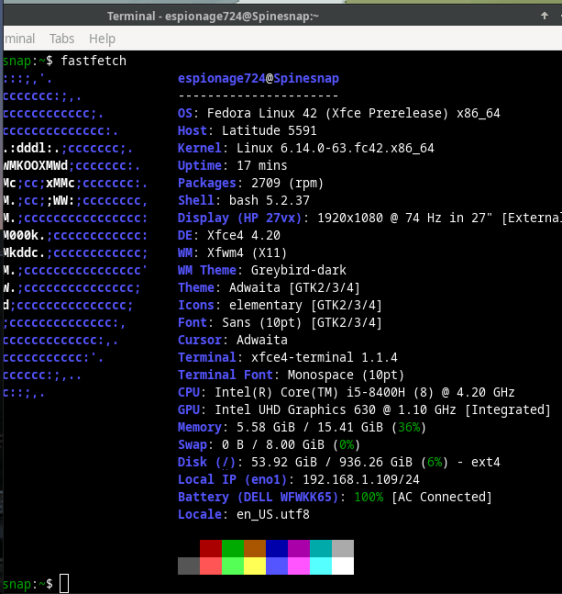The height and width of the screenshot is (594, 562).
Task: Click the memory percentage '36%'
Action: [409, 427]
